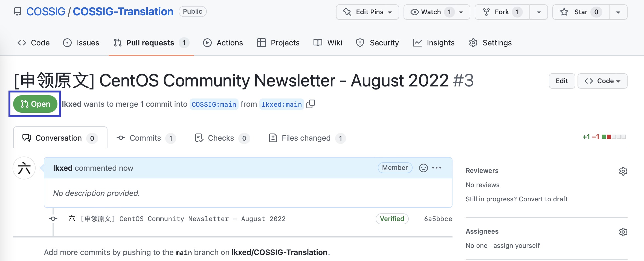The width and height of the screenshot is (644, 261).
Task: Open the Actions tab
Action: (x=223, y=43)
